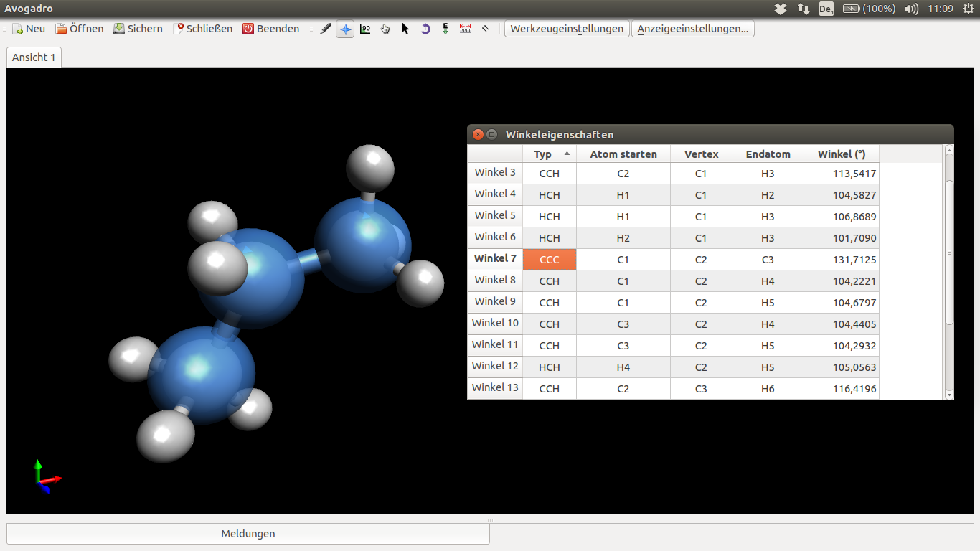Select the Draw pencil tool
Screen dimensions: 980x551
[326, 29]
